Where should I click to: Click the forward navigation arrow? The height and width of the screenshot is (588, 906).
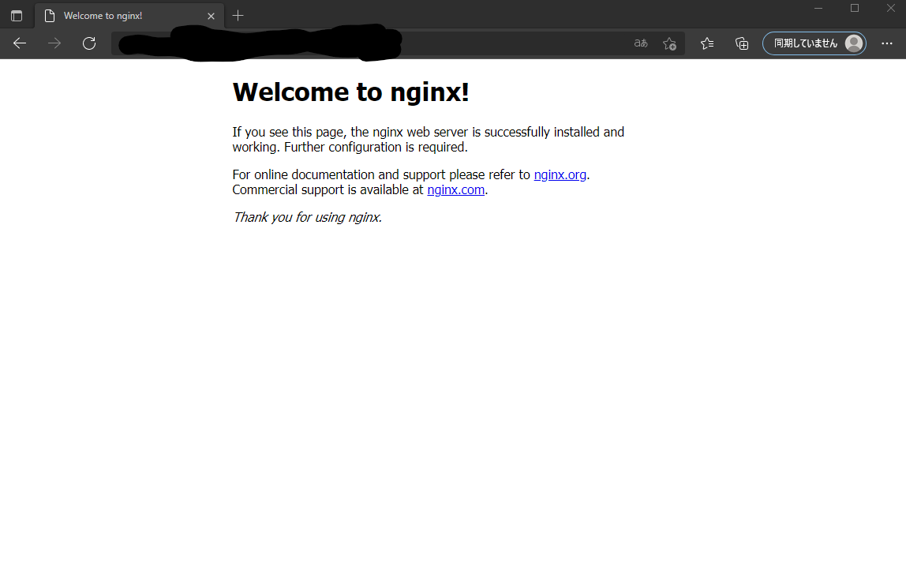(54, 43)
